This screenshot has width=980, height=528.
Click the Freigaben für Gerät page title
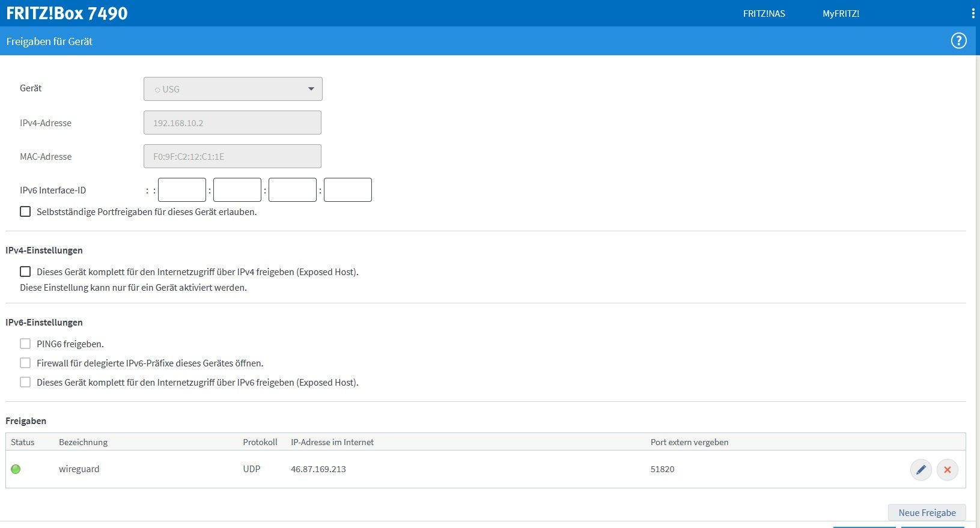click(49, 41)
